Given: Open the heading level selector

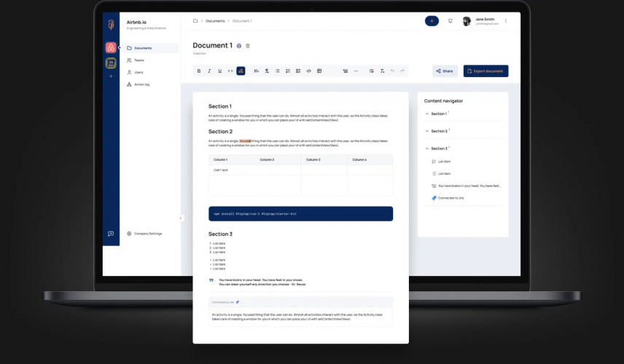Looking at the screenshot, I should tap(257, 71).
